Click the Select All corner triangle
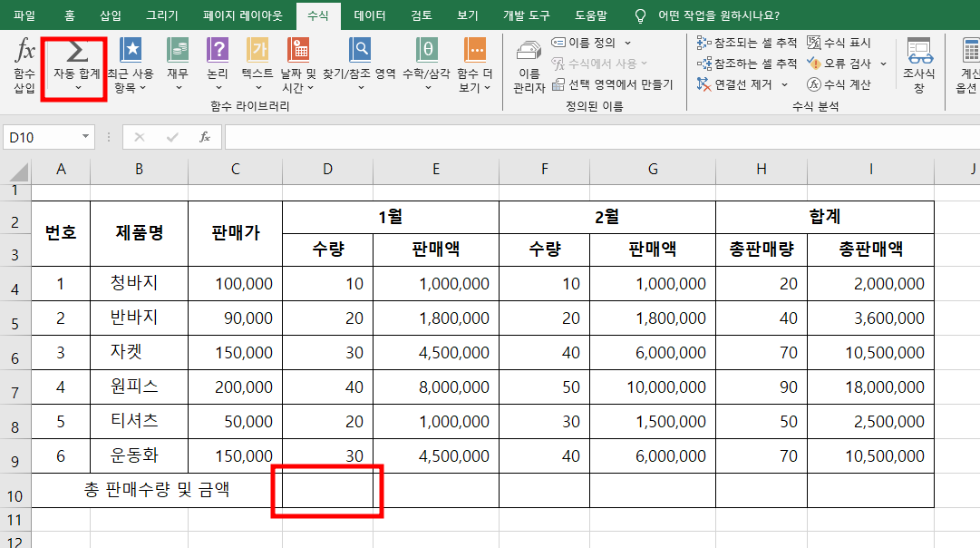 coord(19,172)
